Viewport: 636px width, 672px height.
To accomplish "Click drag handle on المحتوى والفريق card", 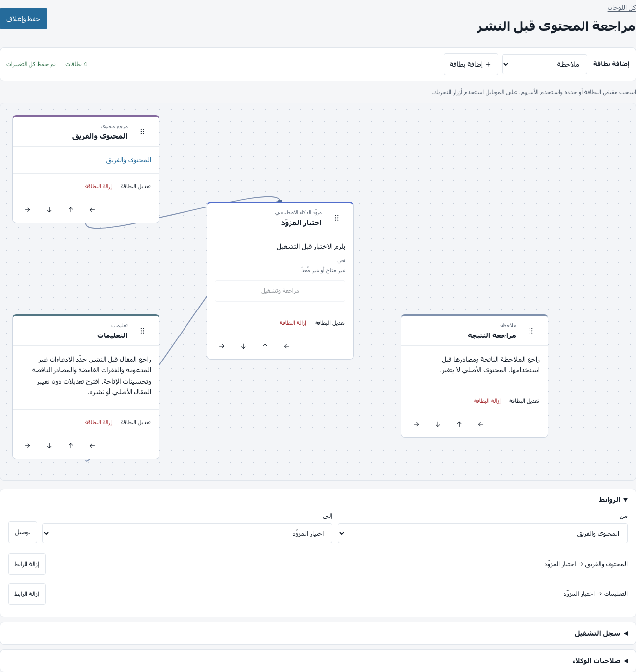I will click(142, 131).
